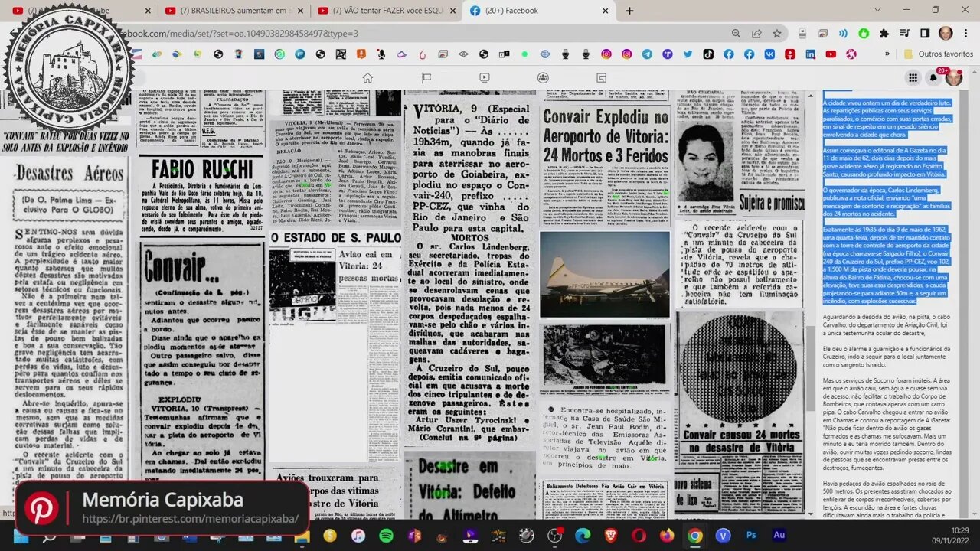Image resolution: width=980 pixels, height=551 pixels.
Task: Click the paragraph starting 'O governador da época'
Action: pos(885,201)
